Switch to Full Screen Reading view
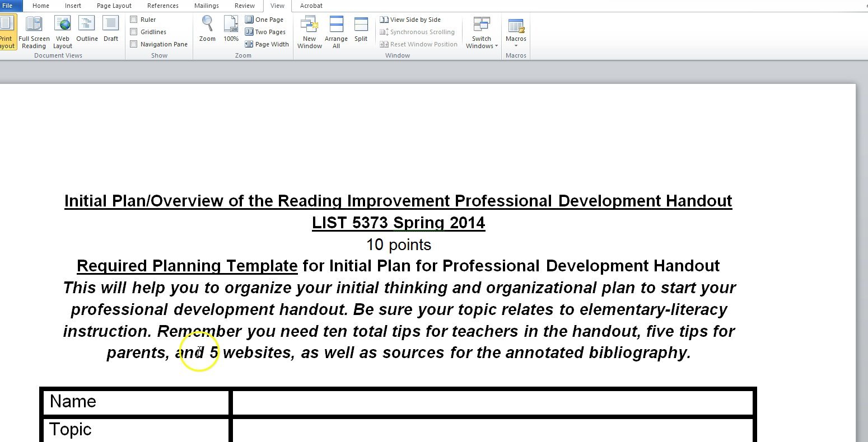This screenshot has height=442, width=868. tap(34, 32)
